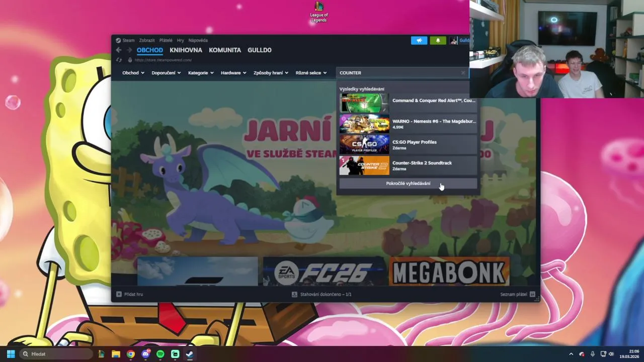The image size is (644, 362).
Task: Switch to the OBCHOD tab
Action: [x=150, y=50]
